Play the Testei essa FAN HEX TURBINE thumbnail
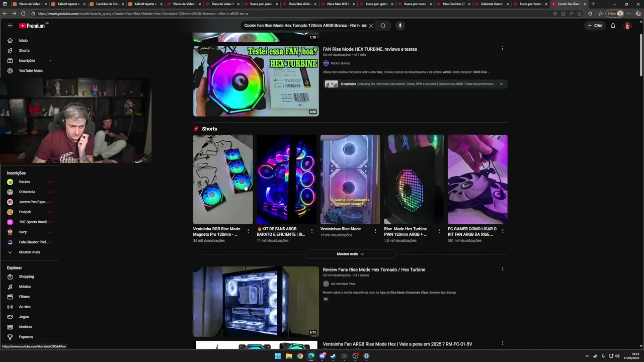The width and height of the screenshot is (644, 362). [x=256, y=81]
